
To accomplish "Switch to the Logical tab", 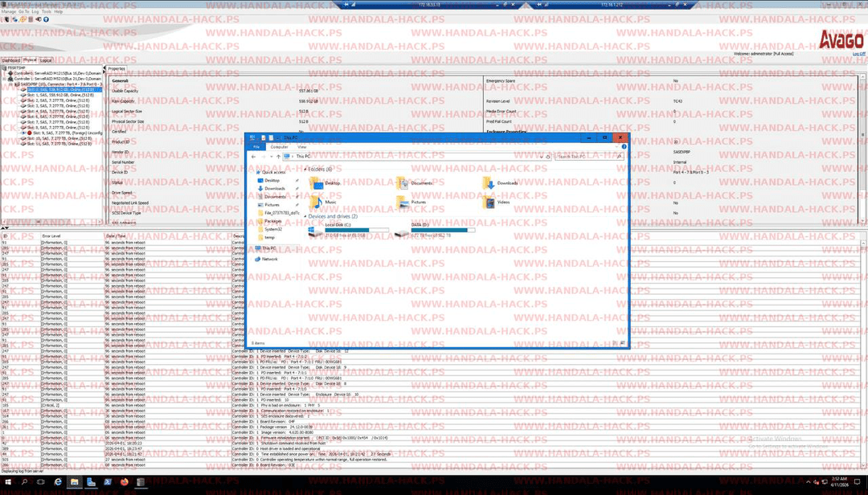I will pos(46,60).
